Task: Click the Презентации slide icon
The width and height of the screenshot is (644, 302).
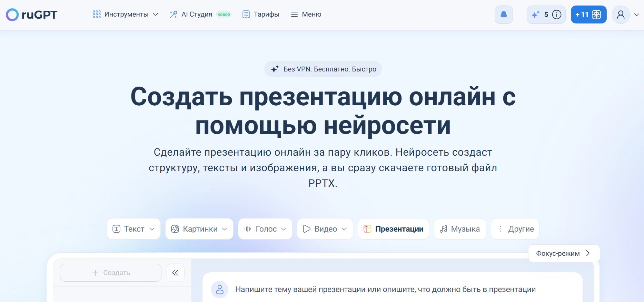Action: pyautogui.click(x=367, y=229)
